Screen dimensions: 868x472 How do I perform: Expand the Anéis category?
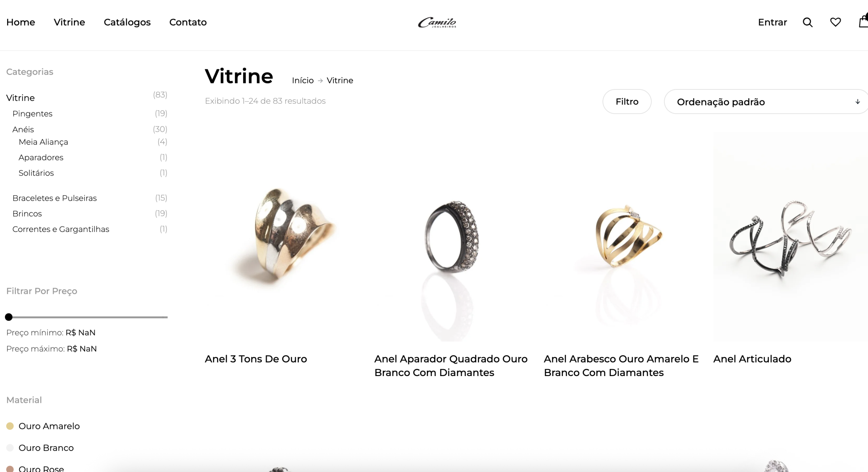[x=23, y=130]
